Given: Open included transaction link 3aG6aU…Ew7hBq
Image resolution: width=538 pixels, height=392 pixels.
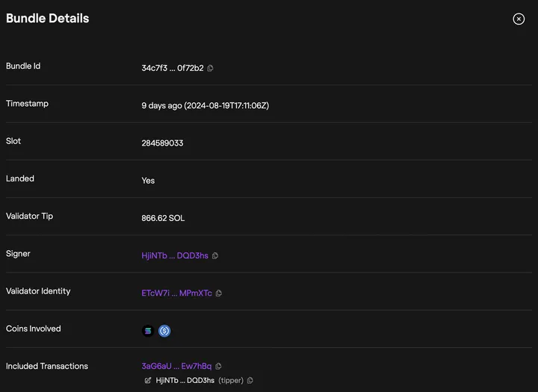Looking at the screenshot, I should tap(176, 367).
